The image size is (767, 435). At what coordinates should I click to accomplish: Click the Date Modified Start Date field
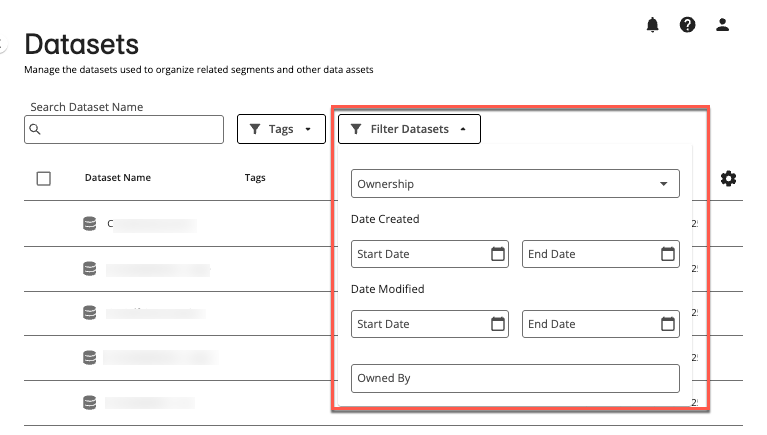coord(429,324)
